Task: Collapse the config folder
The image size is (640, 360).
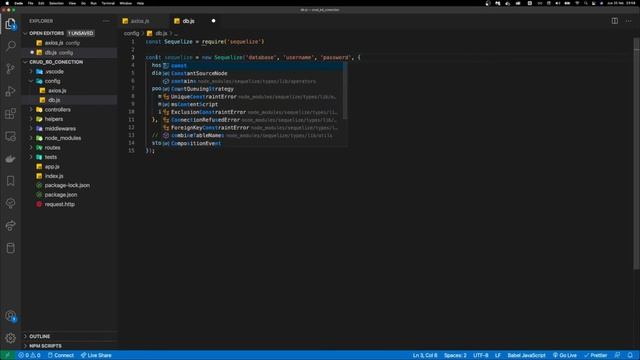Action: [31, 81]
